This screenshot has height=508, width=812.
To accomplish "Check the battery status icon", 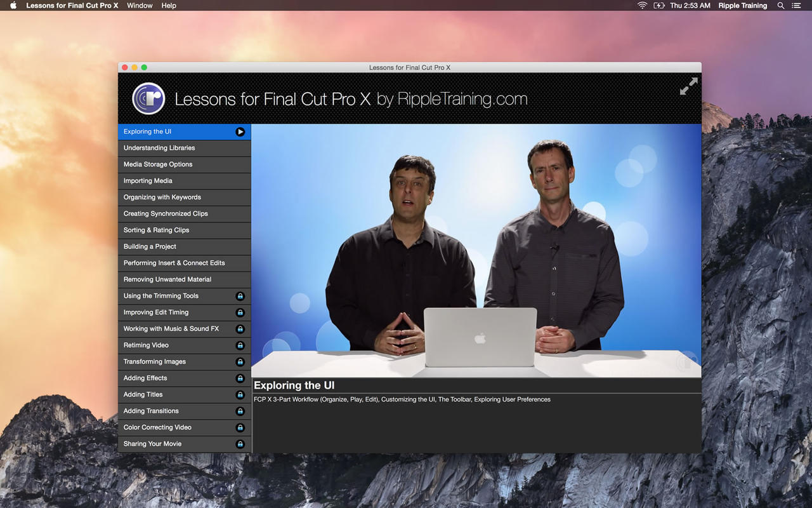I will tap(659, 5).
